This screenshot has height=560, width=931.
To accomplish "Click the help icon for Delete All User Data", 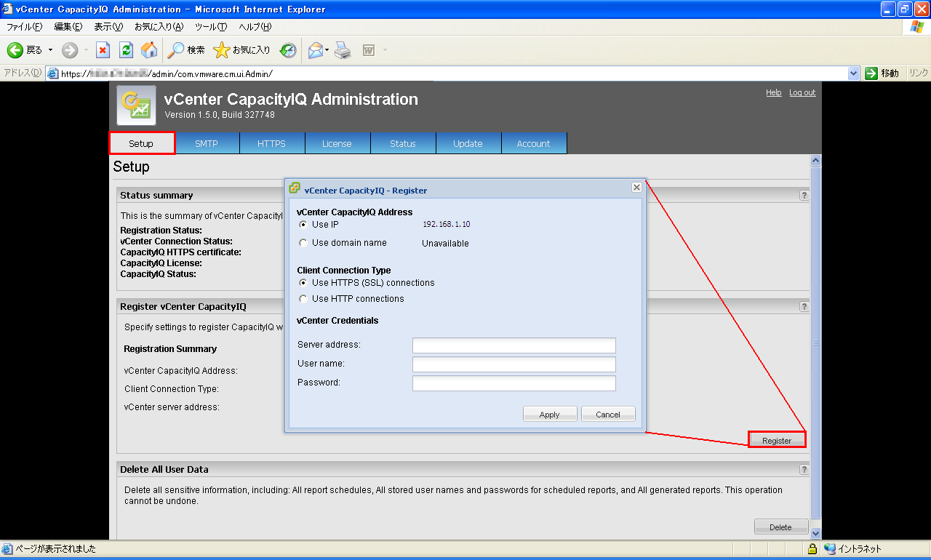I will [x=804, y=470].
